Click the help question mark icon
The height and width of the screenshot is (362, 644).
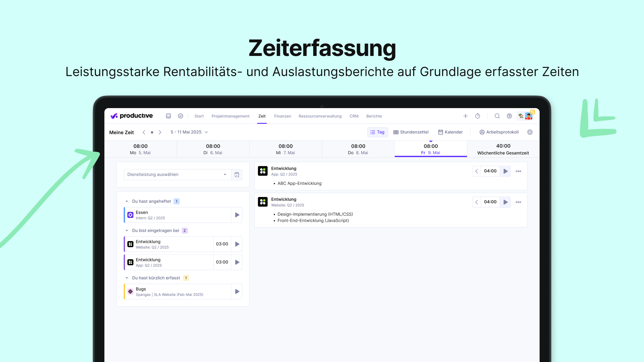click(509, 116)
